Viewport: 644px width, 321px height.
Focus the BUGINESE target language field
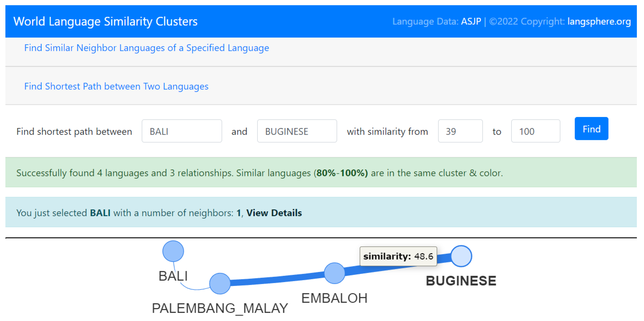click(297, 131)
